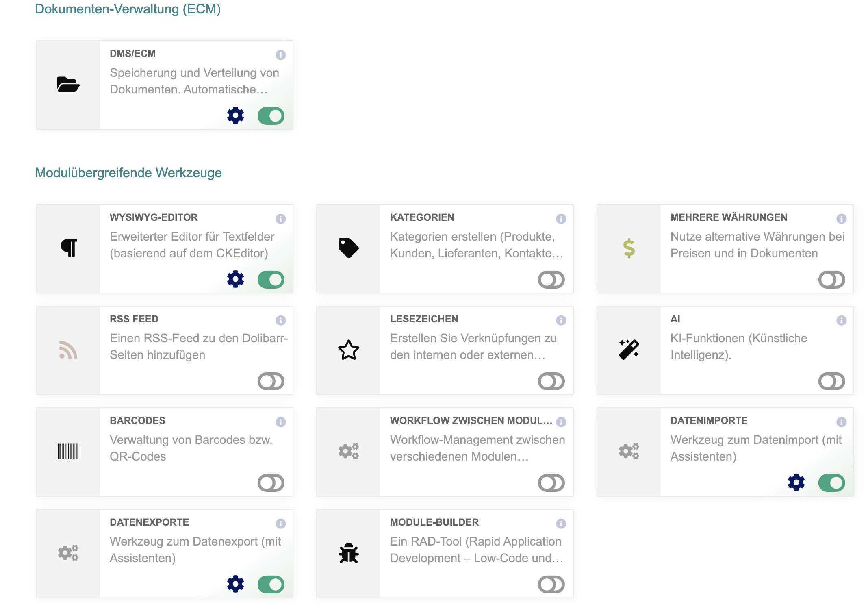Show info for Module-Builder module

(x=561, y=524)
